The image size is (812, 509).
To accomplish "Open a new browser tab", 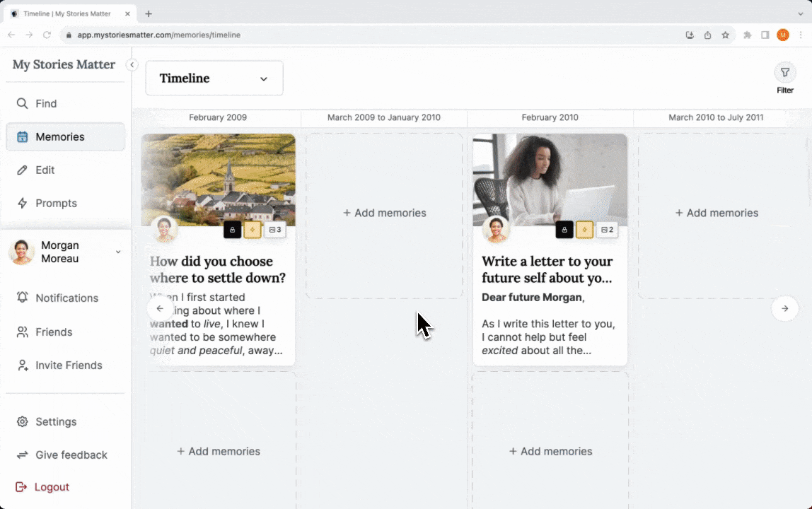I will click(x=149, y=14).
